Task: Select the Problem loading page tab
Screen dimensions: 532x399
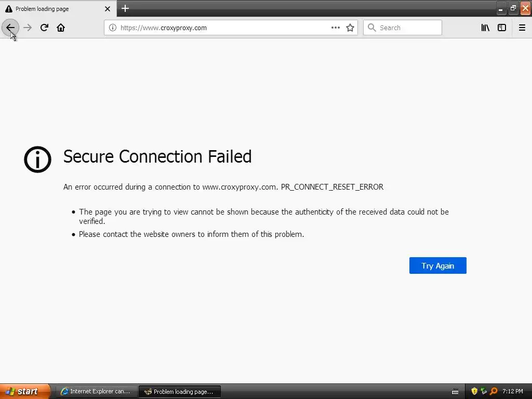Action: point(52,9)
